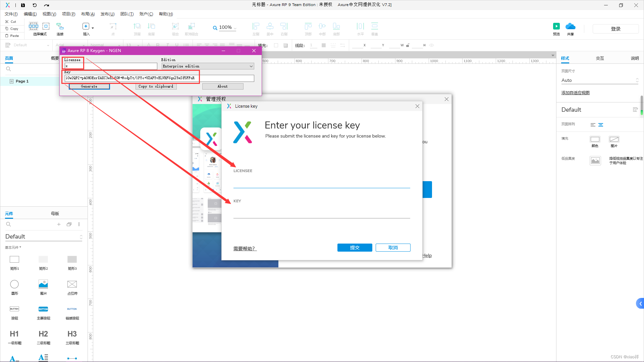Select the H1 heading widget
644x362 pixels.
14,334
